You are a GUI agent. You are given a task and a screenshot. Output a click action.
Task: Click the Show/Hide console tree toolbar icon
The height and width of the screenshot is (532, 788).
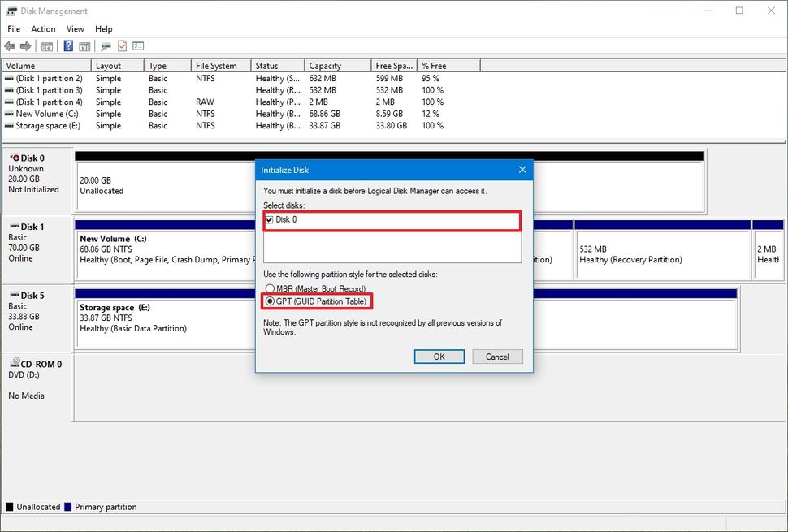(49, 46)
